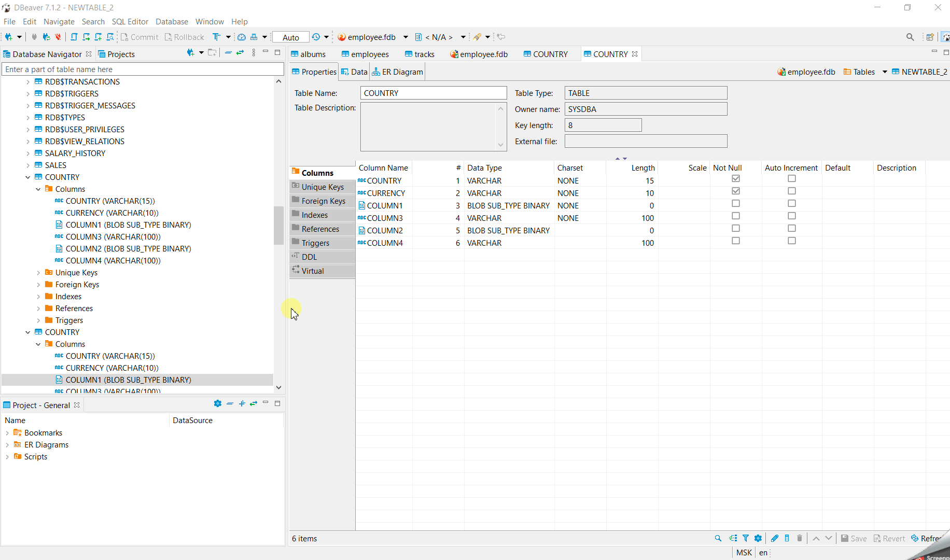Check Auto Increment for COLUMN4 row
The width and height of the screenshot is (950, 560).
click(792, 241)
